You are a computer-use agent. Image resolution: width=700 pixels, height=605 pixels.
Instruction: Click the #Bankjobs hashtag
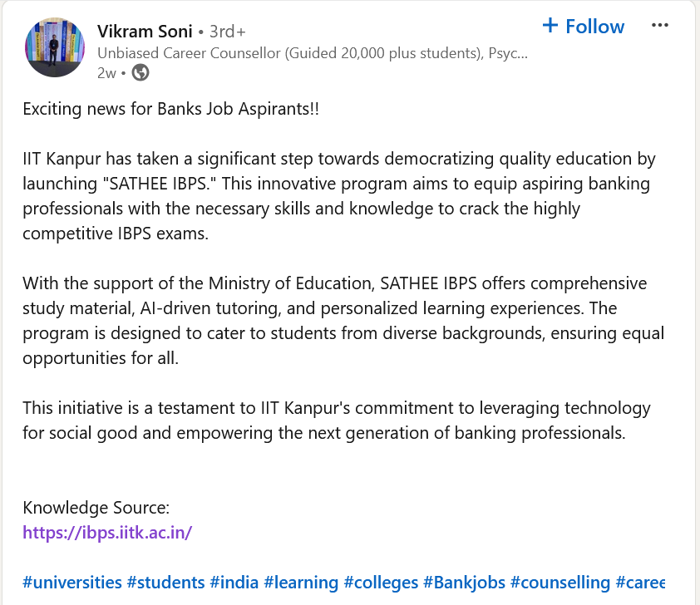[x=463, y=583]
